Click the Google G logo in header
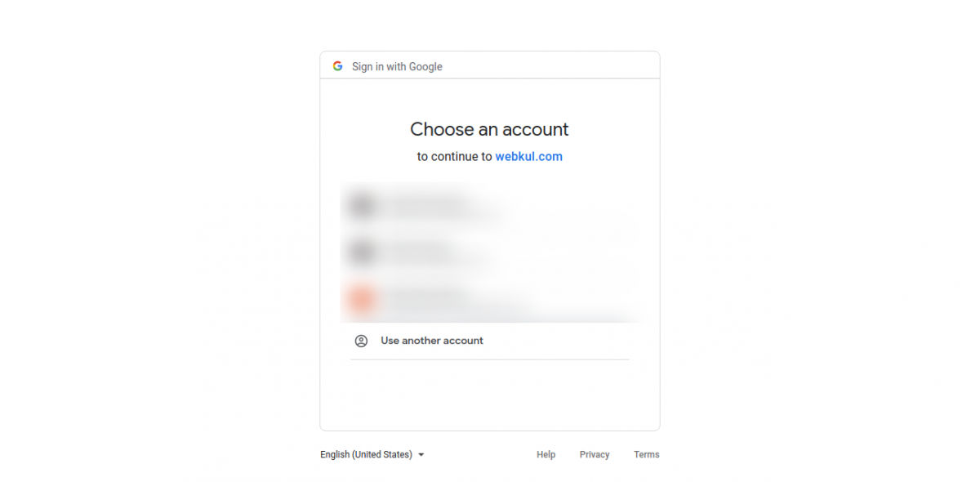This screenshot has height=482, width=980. 337,66
